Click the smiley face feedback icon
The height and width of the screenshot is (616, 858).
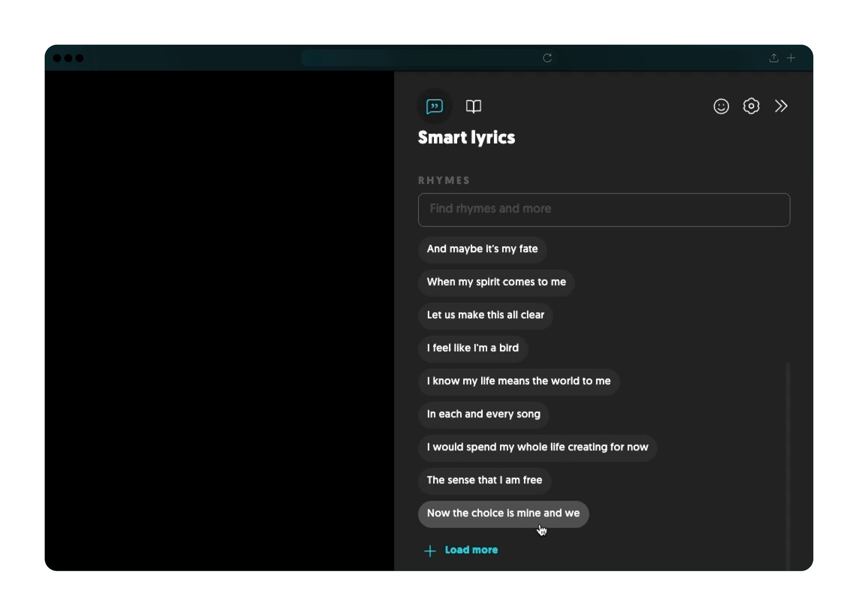coord(721,106)
